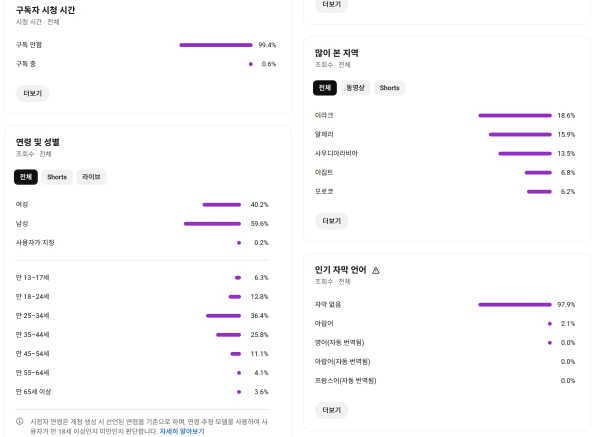Image resolution: width=600 pixels, height=437 pixels.
Task: Click the 만 25–34세 36.4% bar
Action: coord(223,315)
